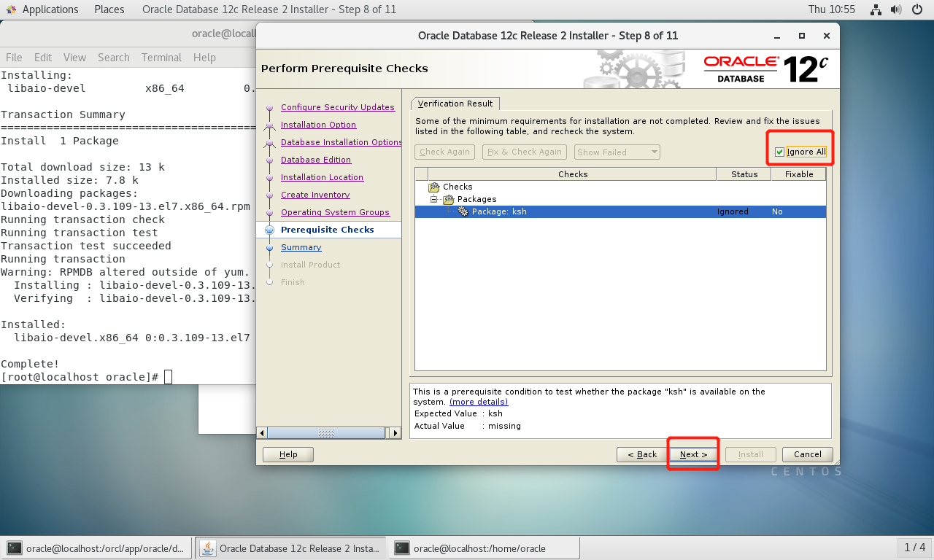The image size is (934, 560).
Task: Click the Status column header
Action: 744,174
